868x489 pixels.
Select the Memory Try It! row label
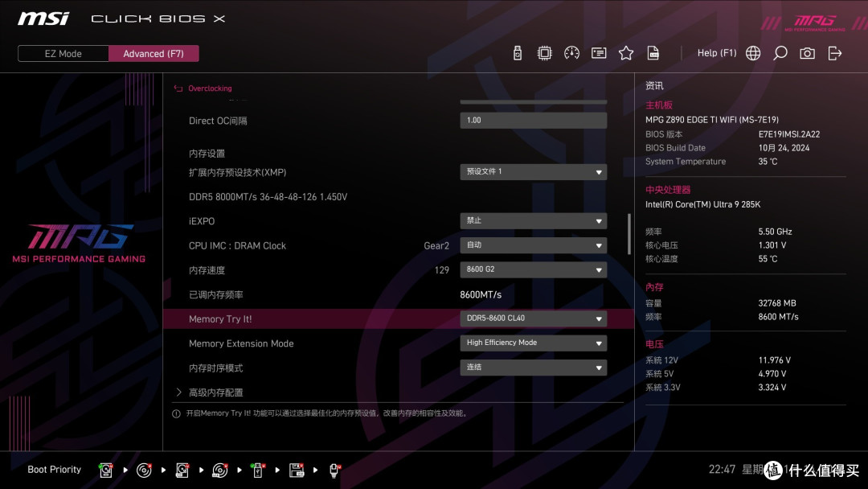tap(220, 319)
